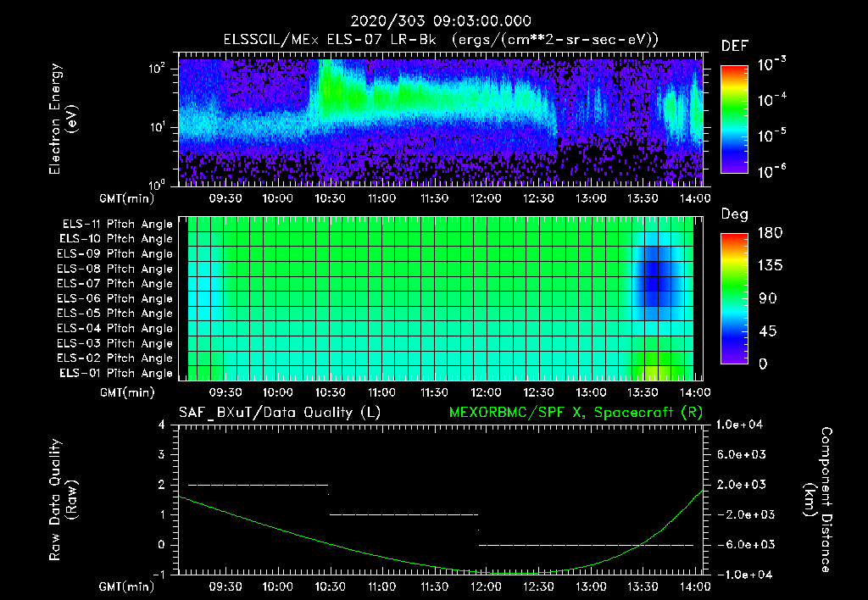Select the Component Distance (km) axis label

coord(818,500)
